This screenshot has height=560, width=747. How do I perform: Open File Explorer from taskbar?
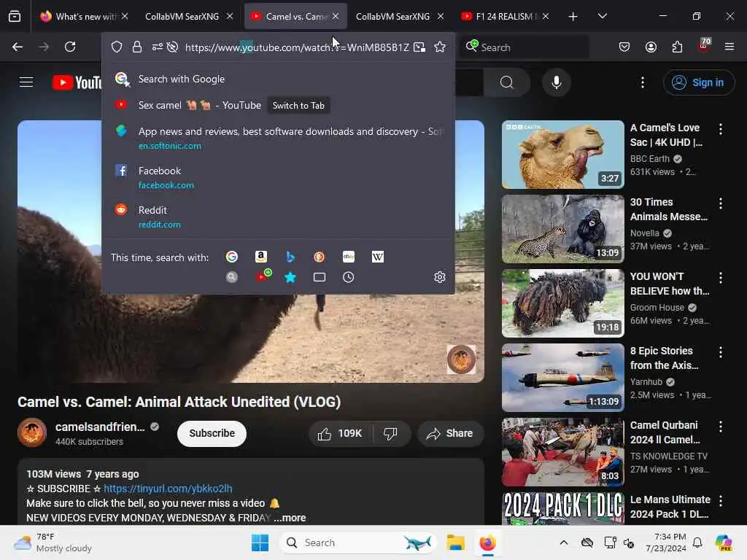(455, 542)
